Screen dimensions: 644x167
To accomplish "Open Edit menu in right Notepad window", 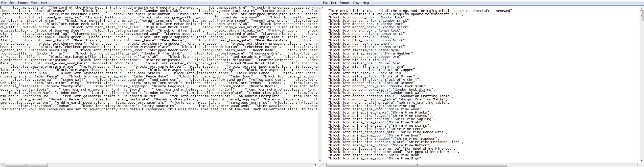I will (x=334, y=3).
